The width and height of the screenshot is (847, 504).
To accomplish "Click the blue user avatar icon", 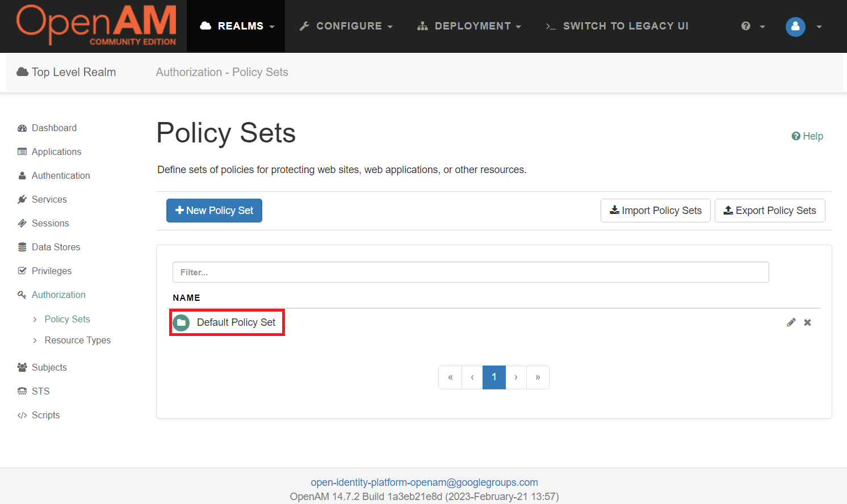I will pyautogui.click(x=795, y=26).
